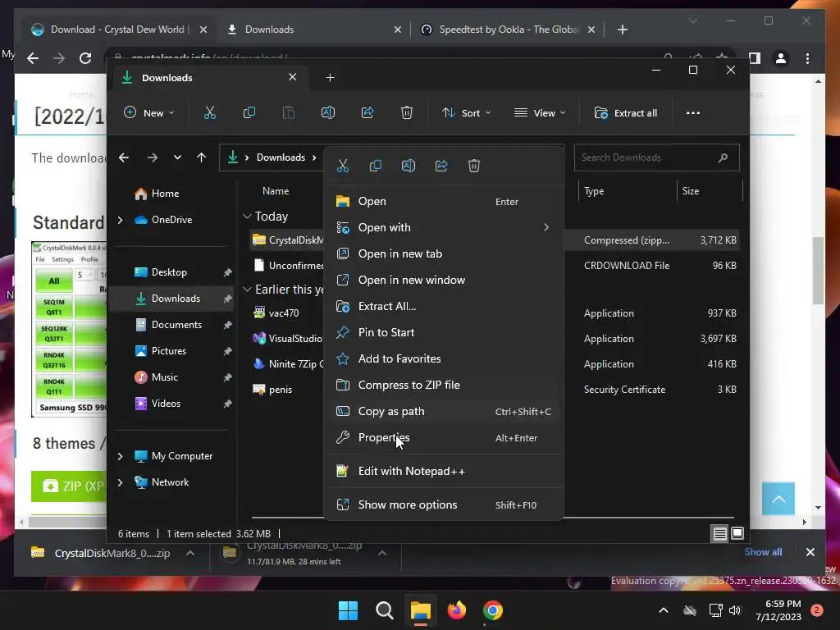Choose Show more options

coord(444,505)
